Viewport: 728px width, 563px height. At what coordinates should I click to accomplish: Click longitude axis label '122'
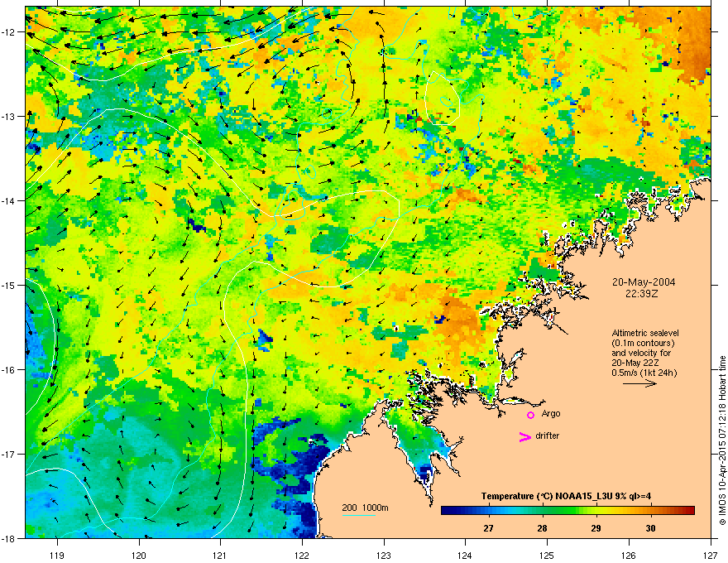(x=302, y=556)
